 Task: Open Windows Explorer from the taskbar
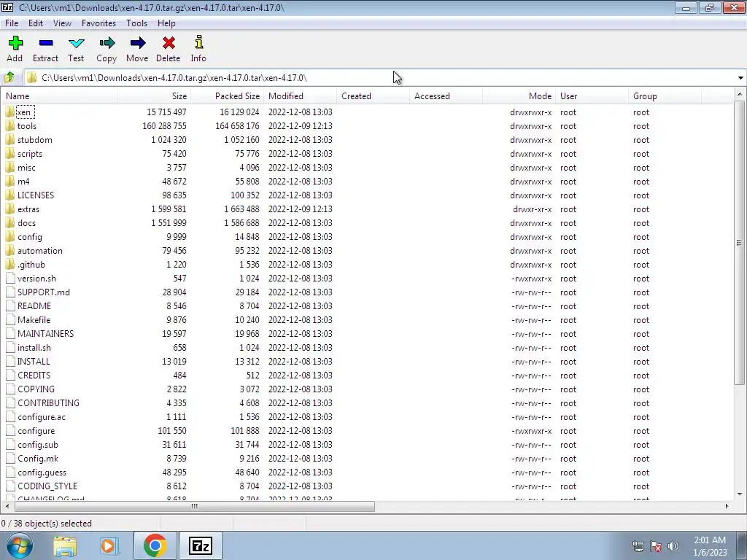point(65,545)
